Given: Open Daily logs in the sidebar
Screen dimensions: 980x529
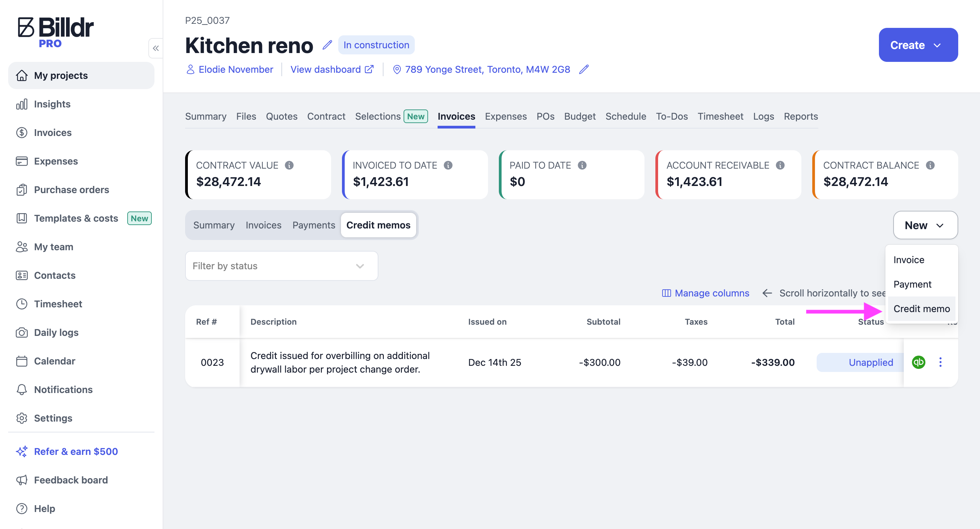Looking at the screenshot, I should [81, 332].
